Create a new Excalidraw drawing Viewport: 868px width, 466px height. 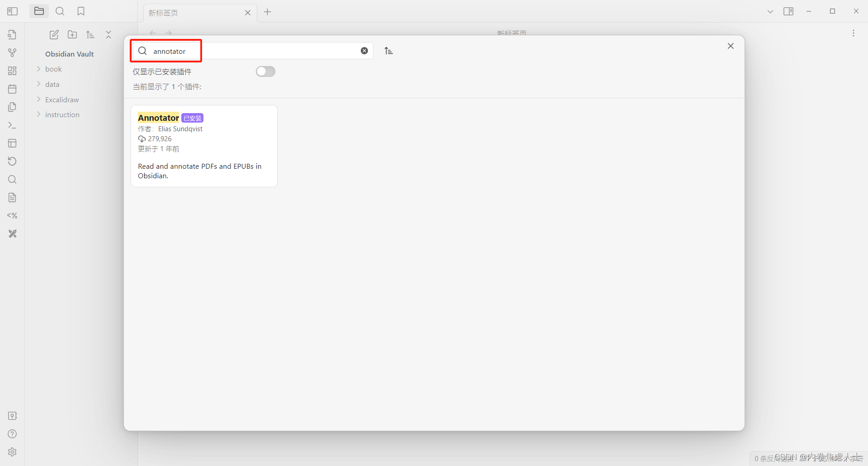(x=12, y=233)
